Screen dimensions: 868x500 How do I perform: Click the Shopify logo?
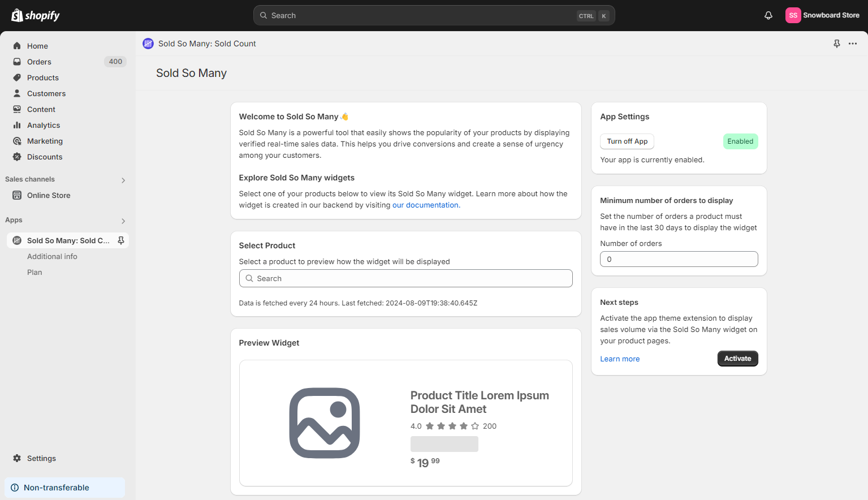tap(35, 15)
